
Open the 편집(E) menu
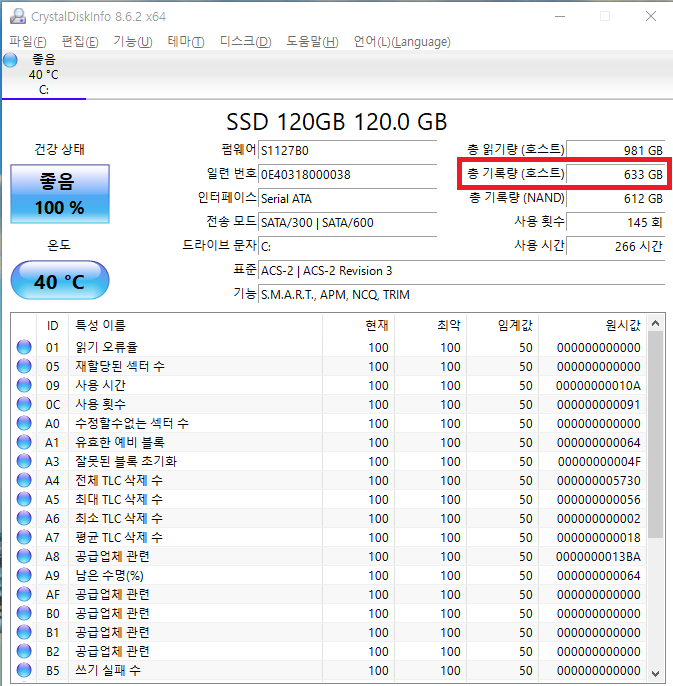[x=80, y=42]
